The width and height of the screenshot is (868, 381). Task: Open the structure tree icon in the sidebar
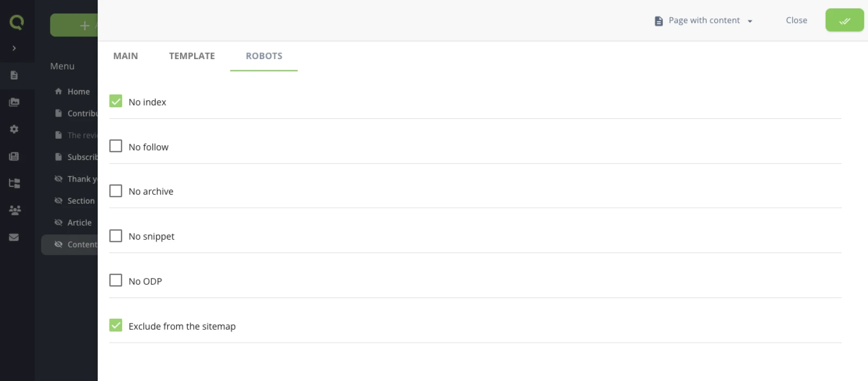click(x=14, y=183)
